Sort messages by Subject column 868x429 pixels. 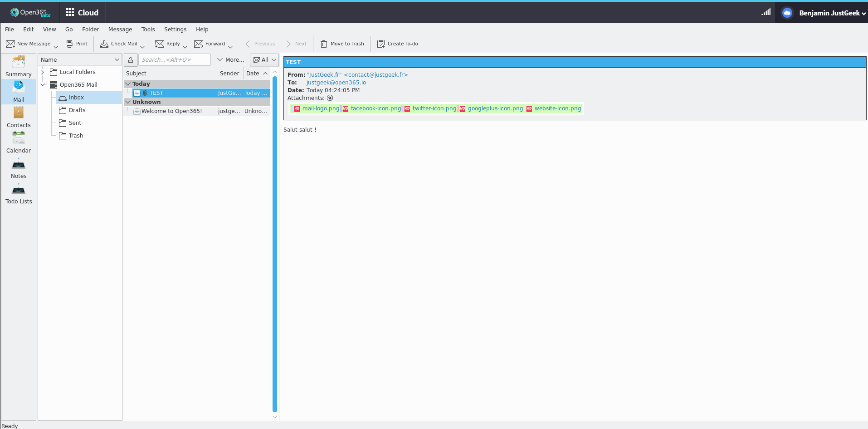170,73
